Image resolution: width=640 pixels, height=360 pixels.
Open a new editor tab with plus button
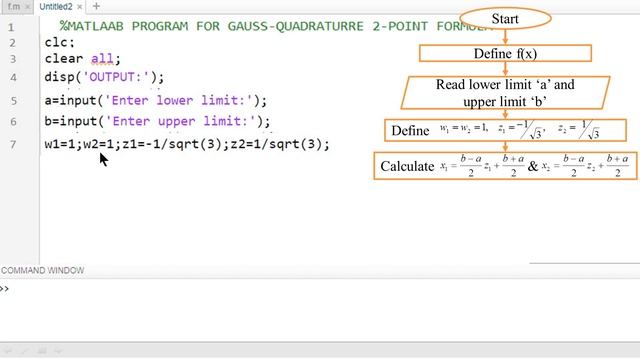[96, 6]
